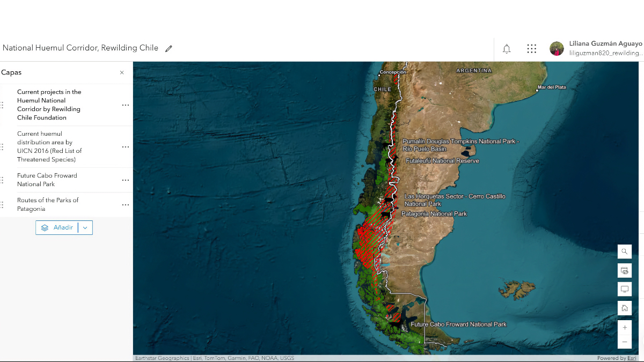Open options for Routes of the Parks layer

(125, 204)
